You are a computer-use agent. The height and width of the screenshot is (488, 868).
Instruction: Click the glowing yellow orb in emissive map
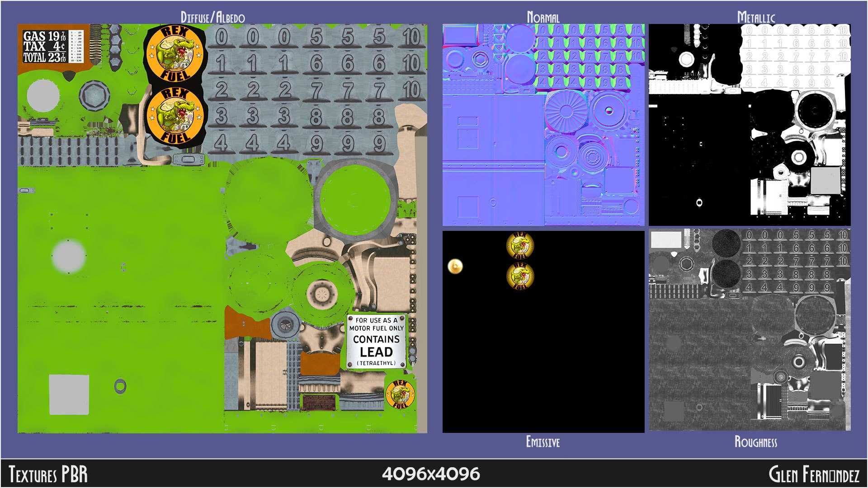click(x=455, y=266)
